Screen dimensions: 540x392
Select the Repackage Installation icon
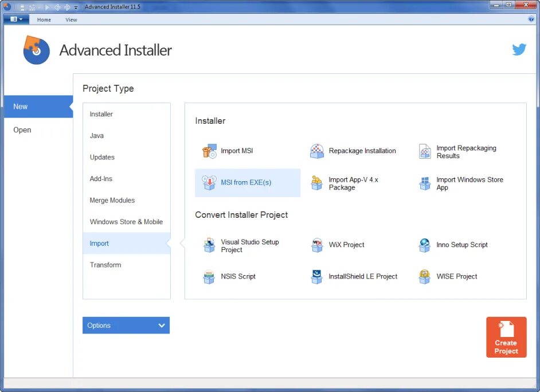coord(317,151)
